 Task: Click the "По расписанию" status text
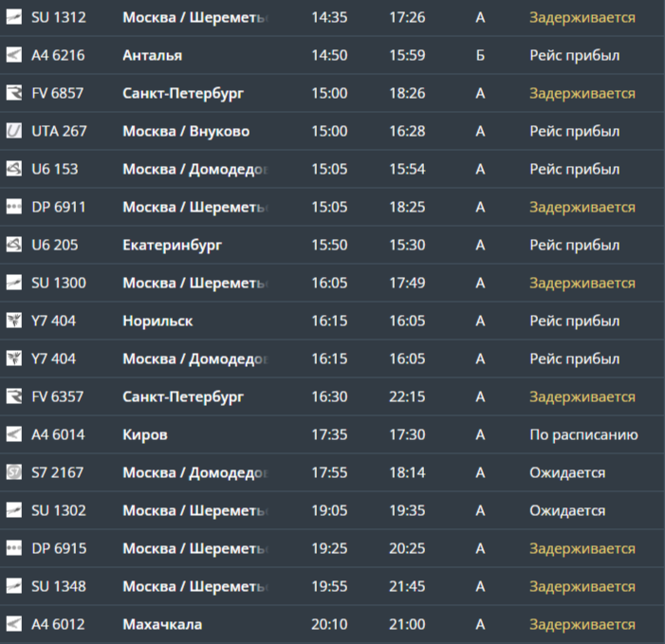pos(583,434)
